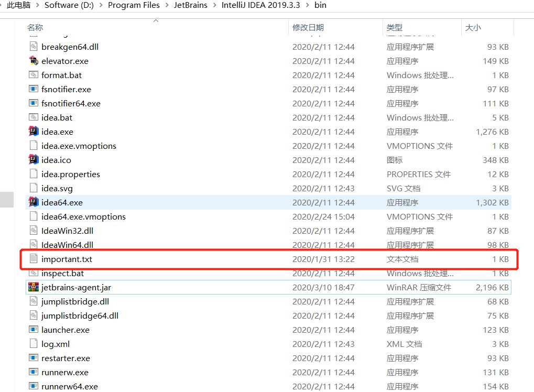The image size is (534, 392).
Task: Click the size value 1,302 KB
Action: [492, 203]
